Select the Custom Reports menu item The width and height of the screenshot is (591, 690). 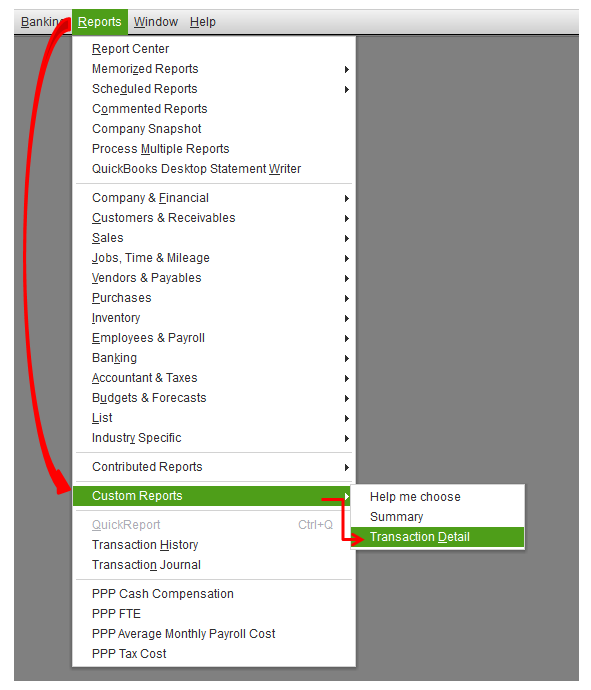click(213, 496)
